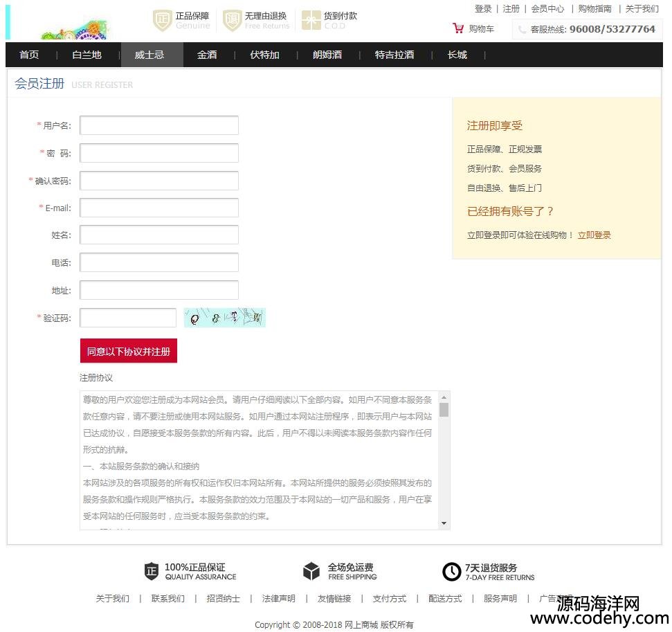This screenshot has width=672, height=632.
Task: Click the free shipping box icon
Action: (311, 571)
